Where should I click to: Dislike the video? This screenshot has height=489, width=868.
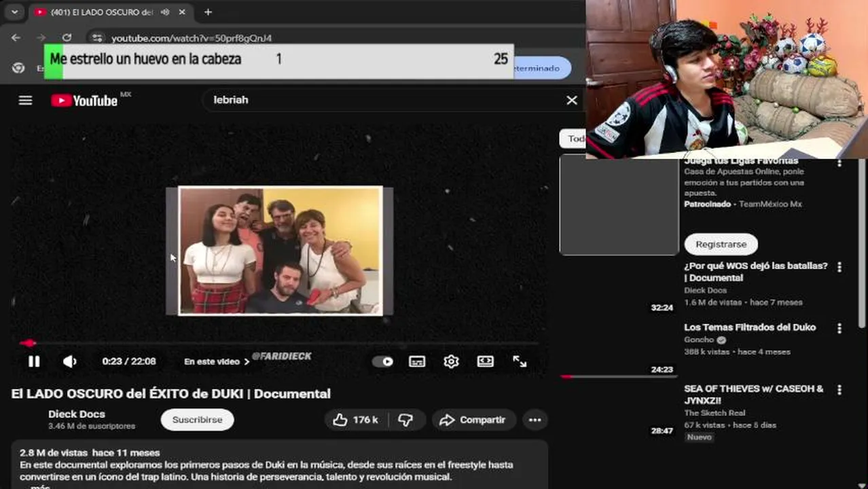405,420
